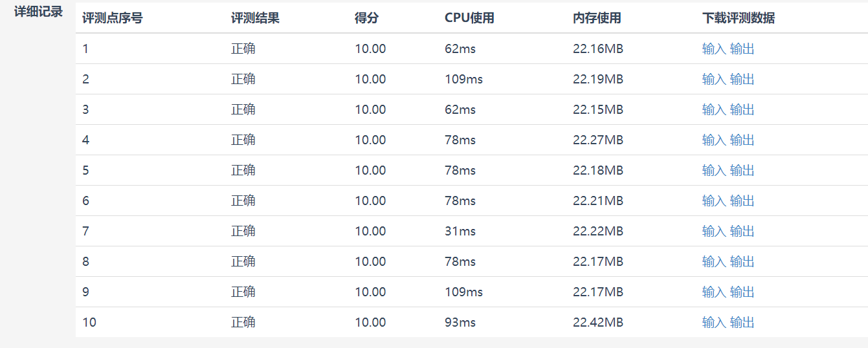
Task: Open input file for test point 2
Action: tap(714, 80)
